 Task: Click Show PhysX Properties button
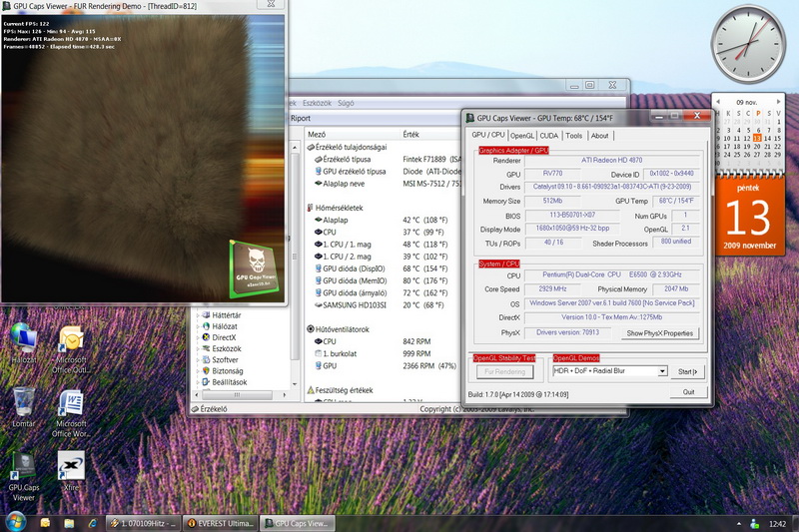tap(659, 333)
